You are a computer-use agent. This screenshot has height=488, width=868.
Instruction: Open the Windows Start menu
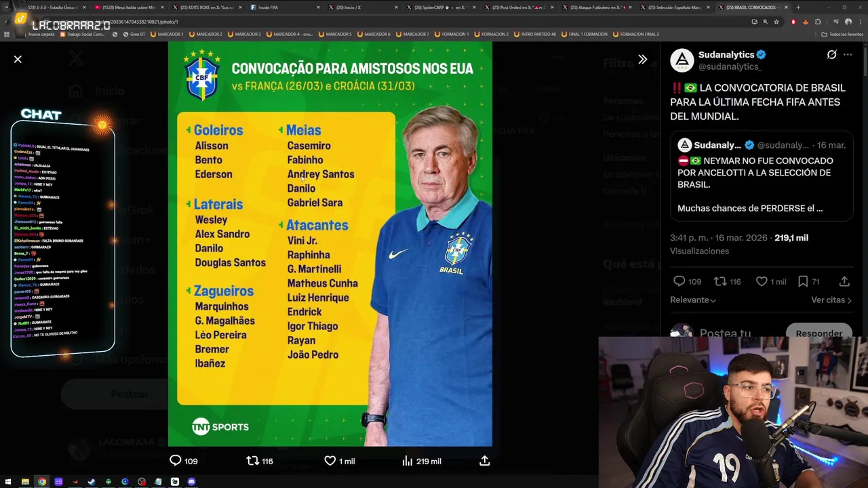(x=8, y=482)
